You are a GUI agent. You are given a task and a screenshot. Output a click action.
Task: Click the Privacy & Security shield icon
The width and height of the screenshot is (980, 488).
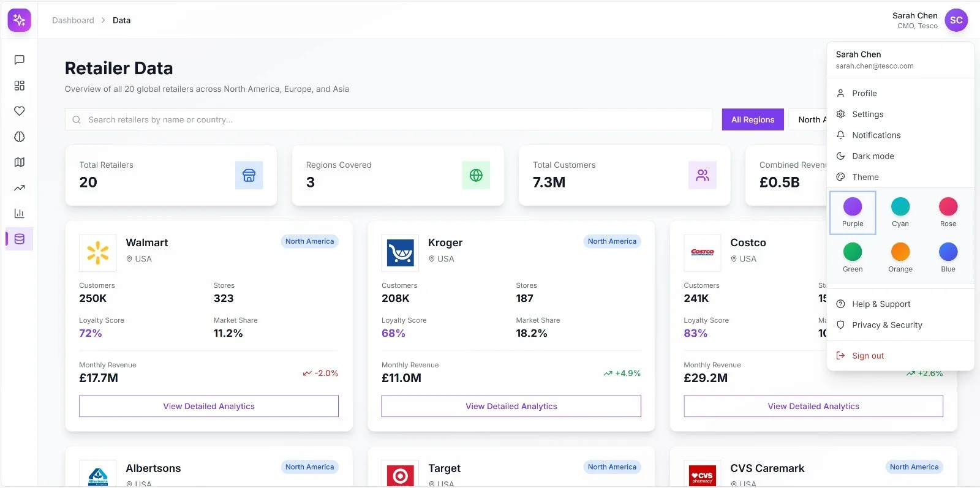click(x=841, y=325)
